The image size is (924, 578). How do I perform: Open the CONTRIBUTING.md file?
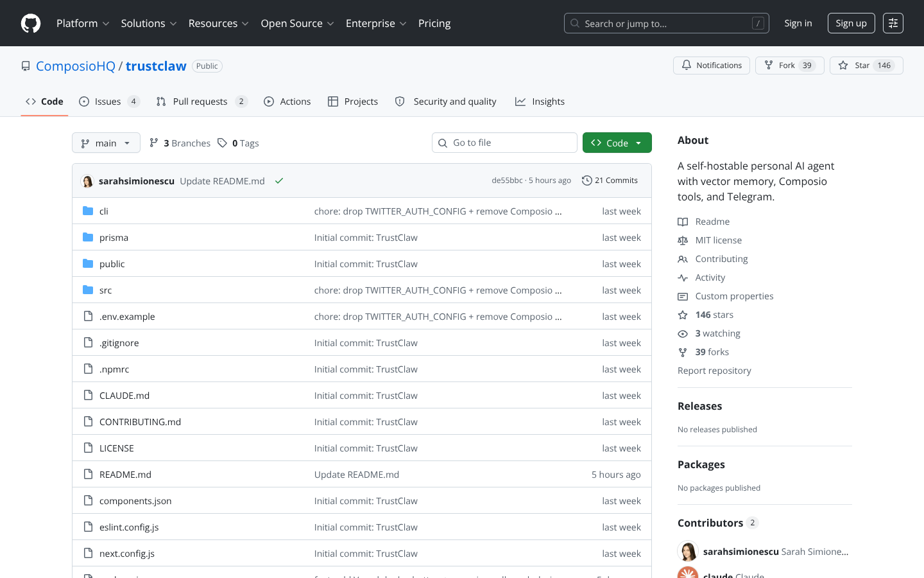click(140, 422)
